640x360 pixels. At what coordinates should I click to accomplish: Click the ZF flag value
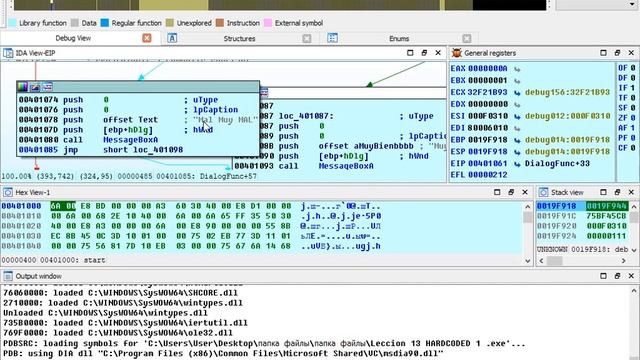tap(633, 118)
